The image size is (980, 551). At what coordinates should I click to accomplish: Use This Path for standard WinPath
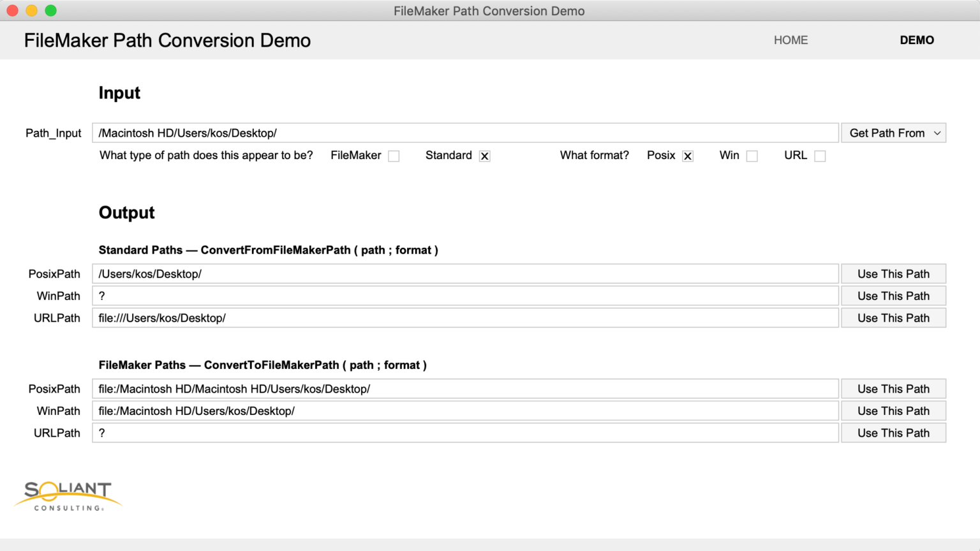tap(893, 296)
